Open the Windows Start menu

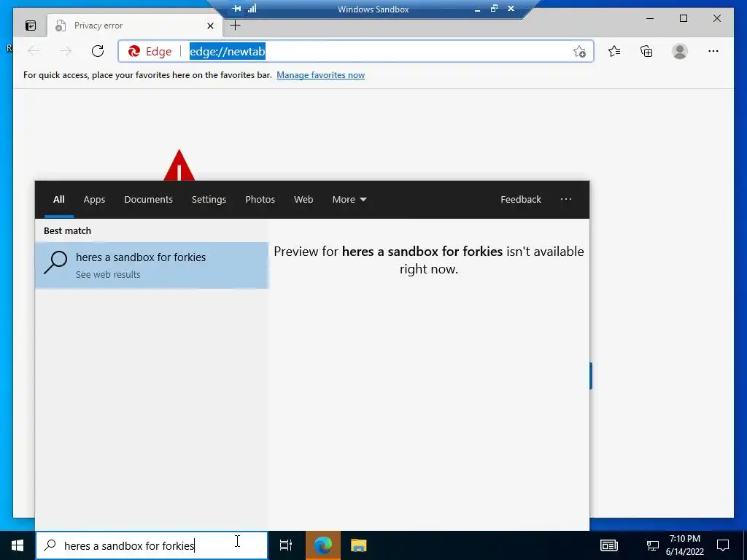tap(18, 545)
